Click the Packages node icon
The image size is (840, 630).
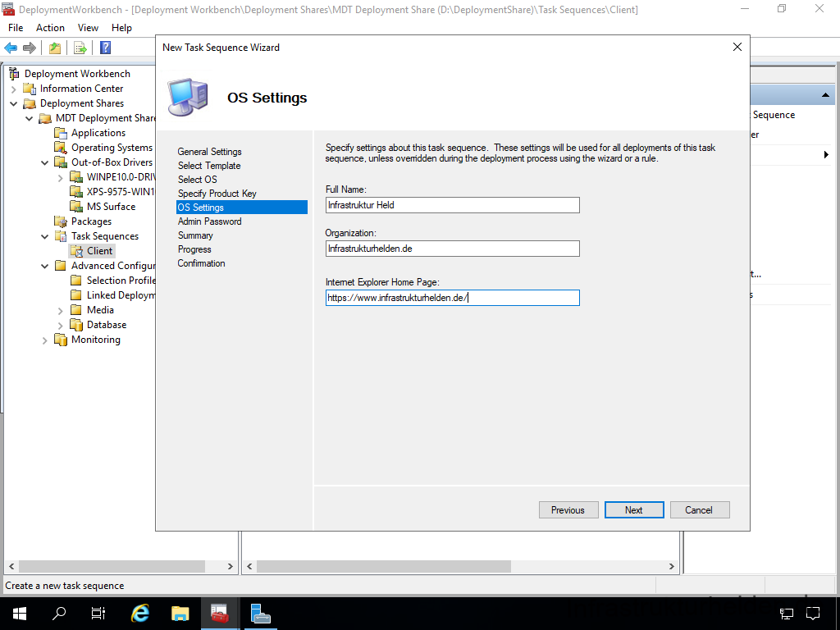[61, 221]
